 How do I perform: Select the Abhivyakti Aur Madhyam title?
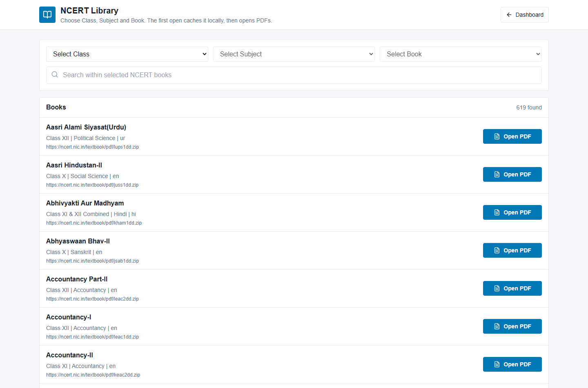pyautogui.click(x=85, y=203)
